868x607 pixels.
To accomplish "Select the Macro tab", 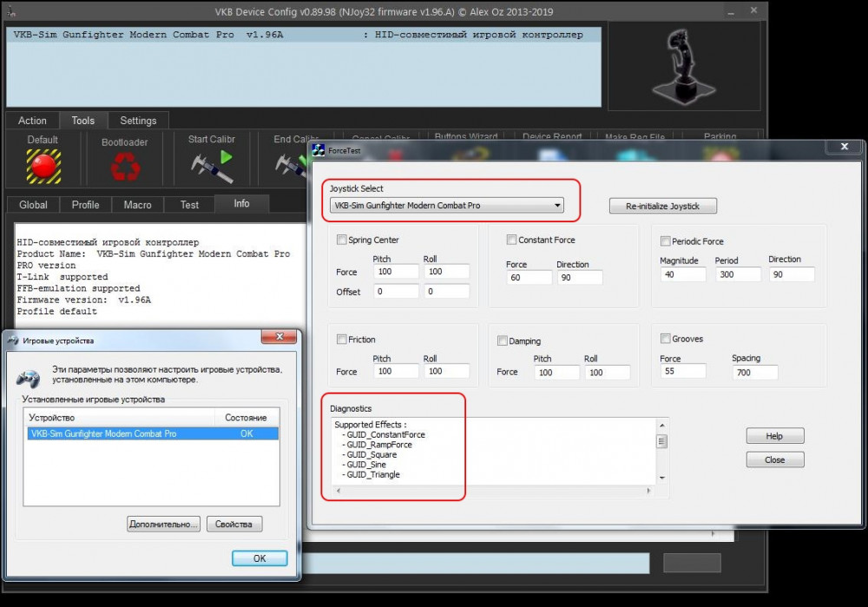I will coord(137,205).
